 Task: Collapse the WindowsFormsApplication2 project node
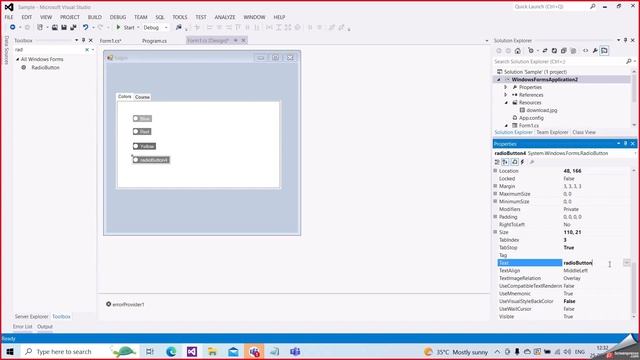tap(499, 80)
